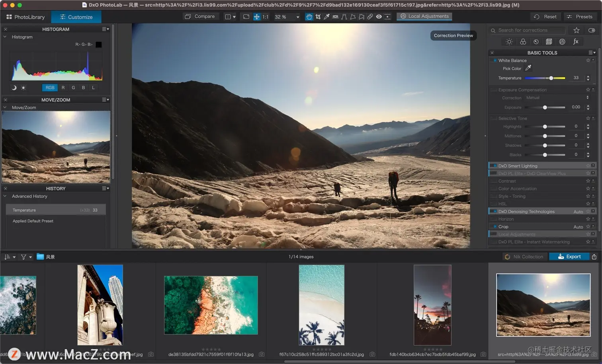The width and height of the screenshot is (602, 364).
Task: Show the Light corrections palette sun icon
Action: 509,42
